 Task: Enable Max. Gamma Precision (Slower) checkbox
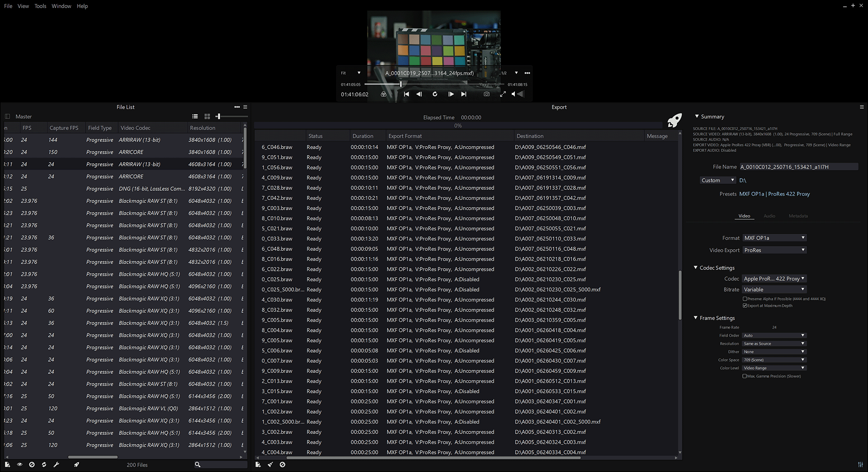click(745, 376)
